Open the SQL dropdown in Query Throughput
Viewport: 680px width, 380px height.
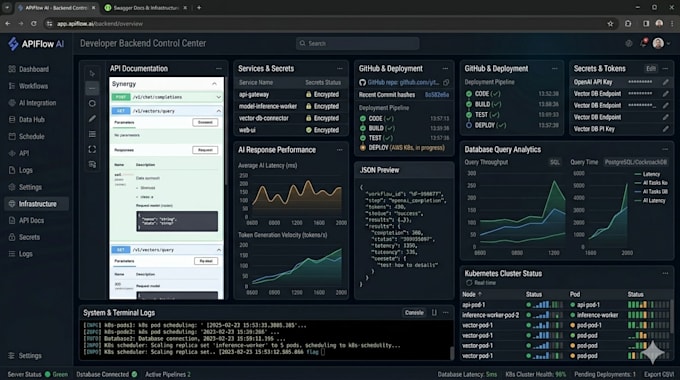click(554, 162)
